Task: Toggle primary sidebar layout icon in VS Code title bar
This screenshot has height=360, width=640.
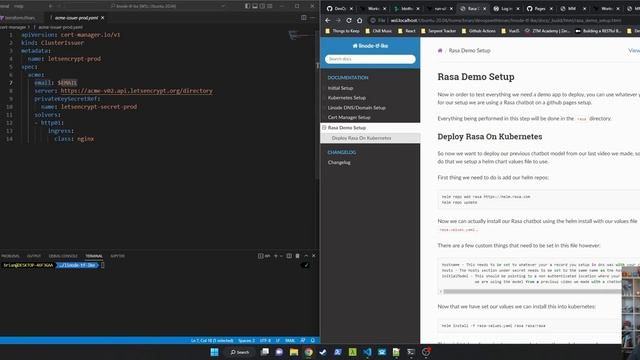Action: click(x=247, y=6)
